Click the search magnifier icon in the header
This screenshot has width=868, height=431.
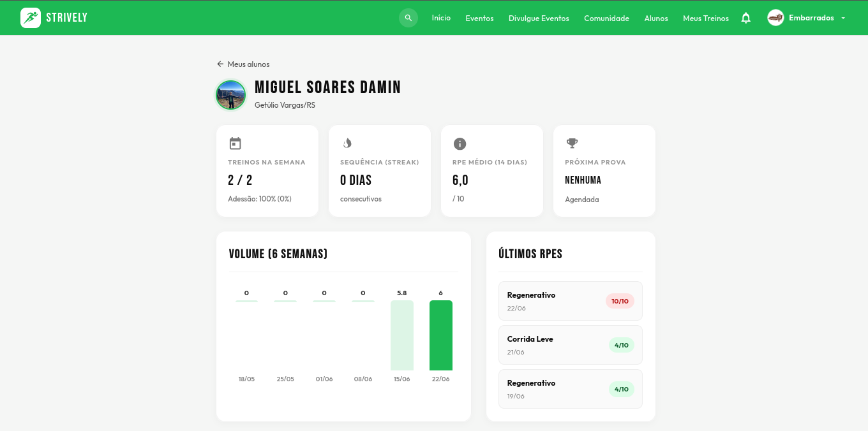coord(408,18)
